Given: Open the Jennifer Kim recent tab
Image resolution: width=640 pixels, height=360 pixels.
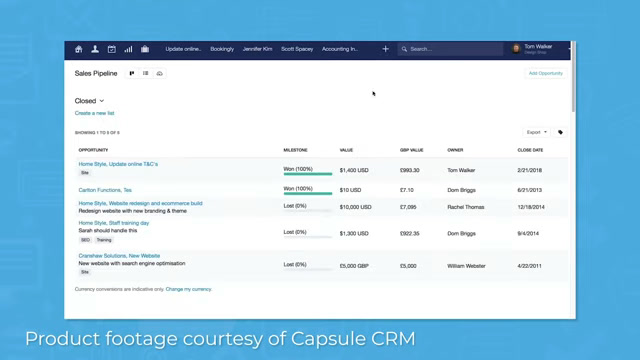Looking at the screenshot, I should [257, 49].
